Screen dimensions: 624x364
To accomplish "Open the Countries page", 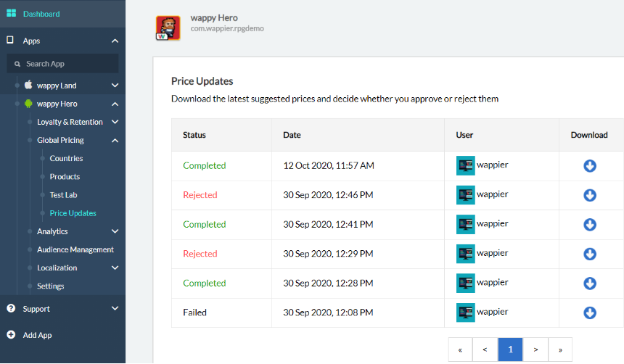I will tap(66, 158).
